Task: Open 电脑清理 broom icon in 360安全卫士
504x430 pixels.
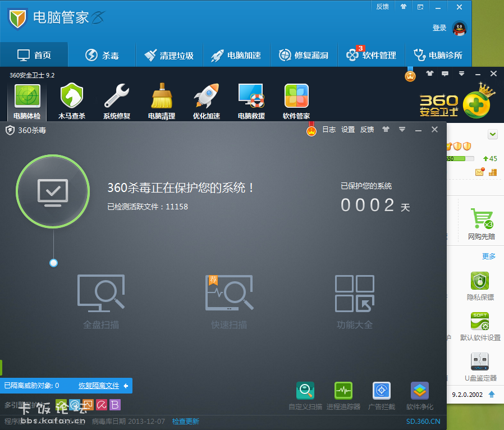Action: (162, 102)
